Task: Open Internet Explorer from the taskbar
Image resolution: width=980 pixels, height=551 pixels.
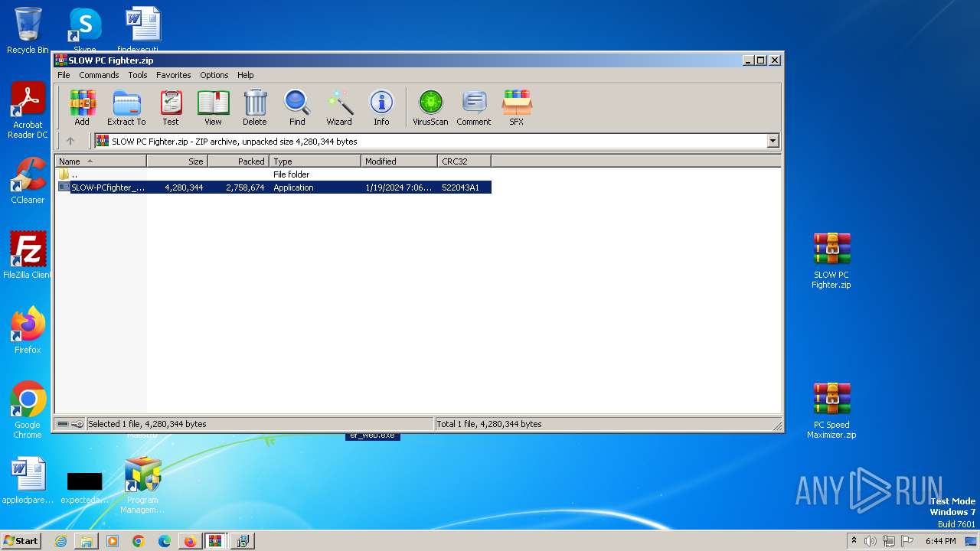Action: tap(60, 541)
